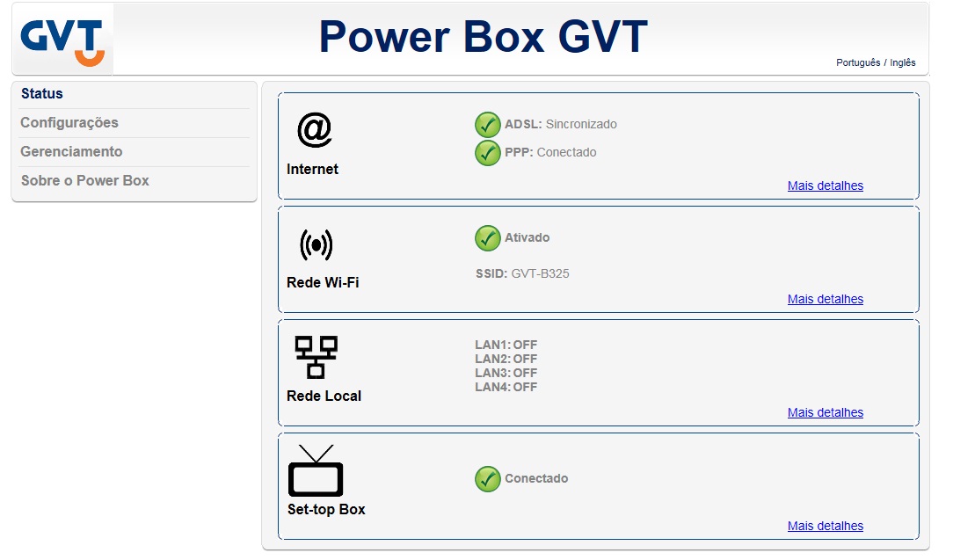Click the LAN1: OFF entry
This screenshot has height=560, width=975.
tap(506, 345)
